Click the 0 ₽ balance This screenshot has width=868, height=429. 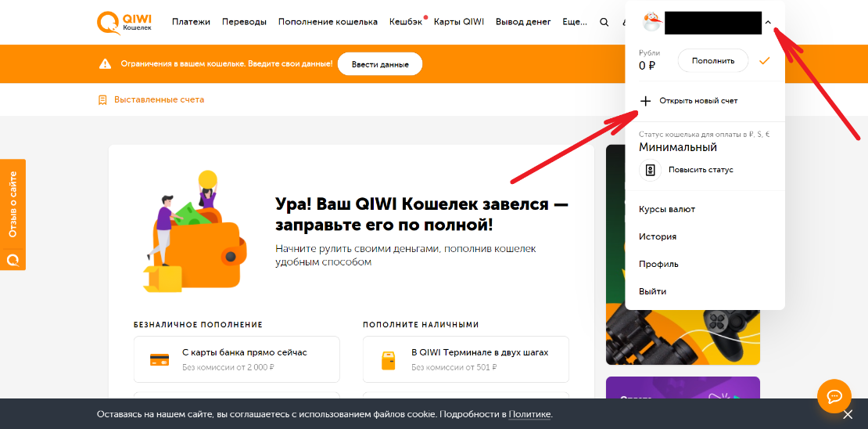coord(647,66)
